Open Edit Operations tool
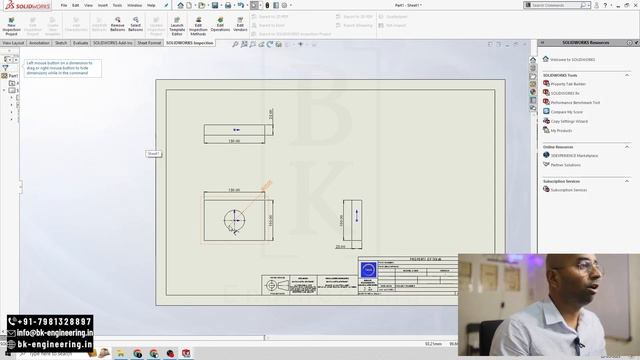Image resolution: width=640 pixels, height=360 pixels. (x=220, y=24)
